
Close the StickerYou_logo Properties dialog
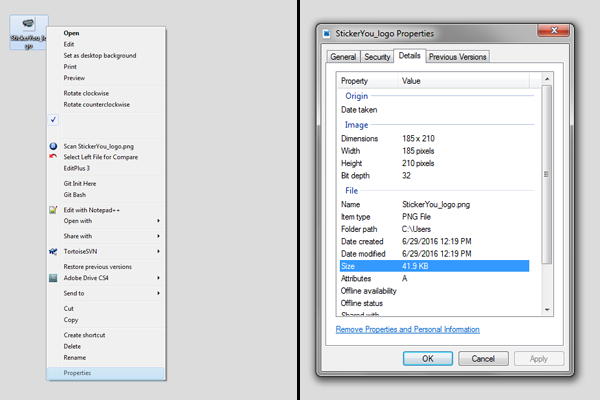point(555,33)
